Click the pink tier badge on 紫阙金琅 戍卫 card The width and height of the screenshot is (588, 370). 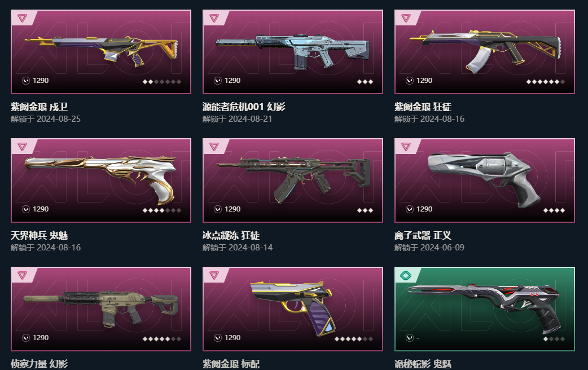coord(22,18)
